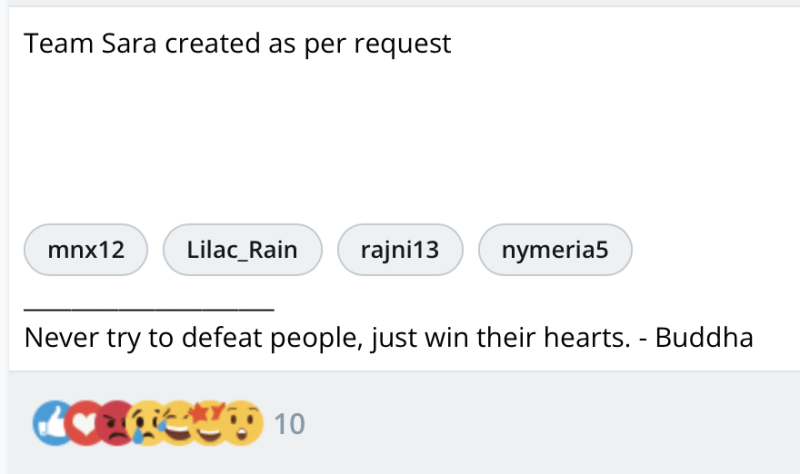Click the word Buddha in the signature
Viewport: 800px width, 474px height.
point(704,338)
